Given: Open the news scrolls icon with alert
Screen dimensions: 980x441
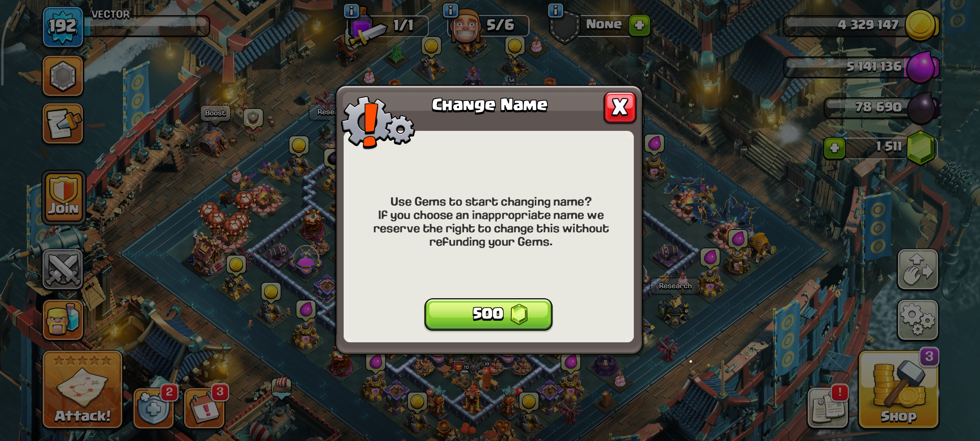Looking at the screenshot, I should coord(828,407).
